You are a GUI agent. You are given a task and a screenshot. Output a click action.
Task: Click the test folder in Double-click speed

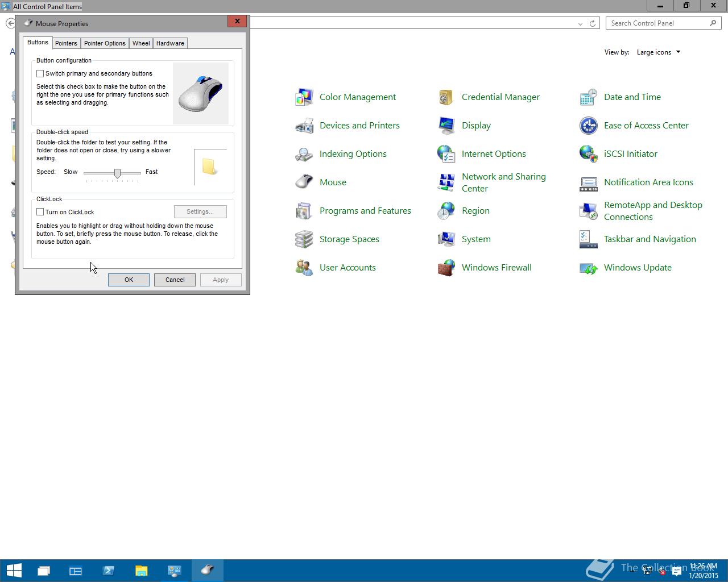pyautogui.click(x=209, y=167)
